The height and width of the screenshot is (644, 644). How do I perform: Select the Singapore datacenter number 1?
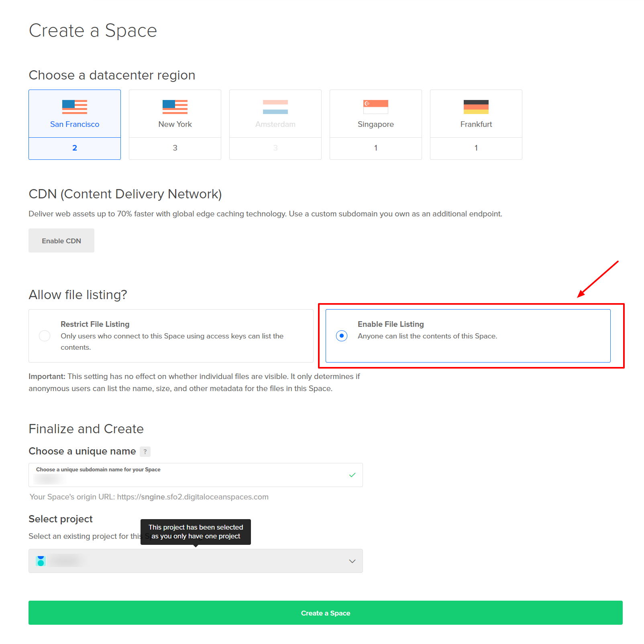pos(376,148)
